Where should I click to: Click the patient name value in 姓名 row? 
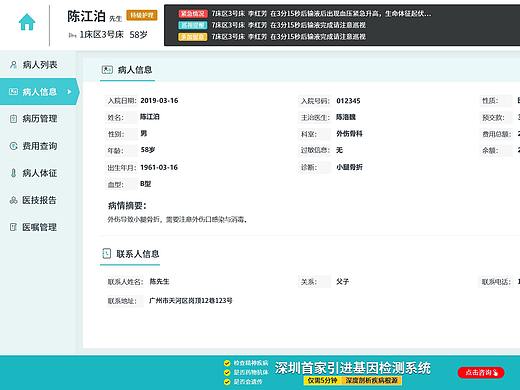point(150,117)
